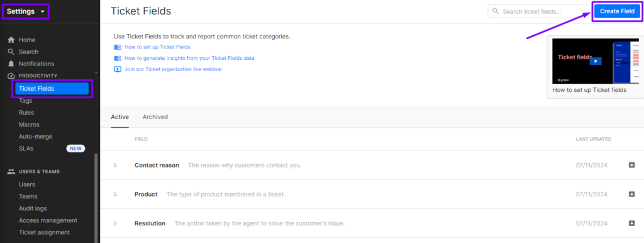
Task: Click drag handle of Product row
Action: pyautogui.click(x=116, y=194)
